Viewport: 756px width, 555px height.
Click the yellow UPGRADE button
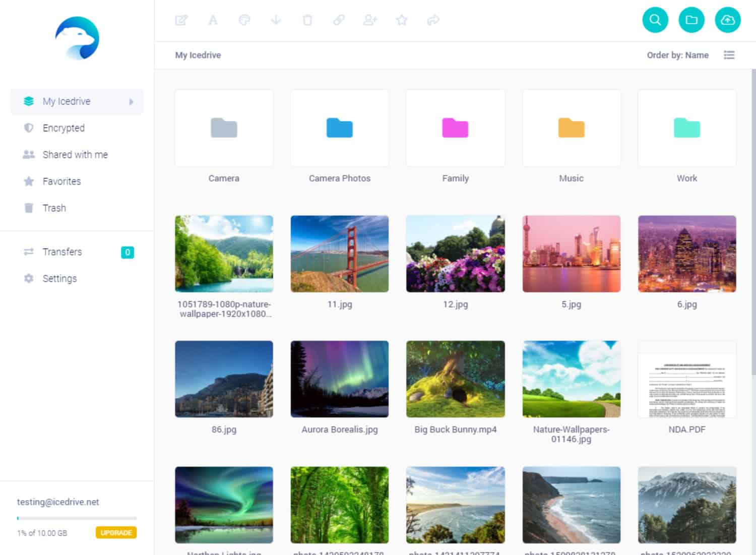pos(116,533)
